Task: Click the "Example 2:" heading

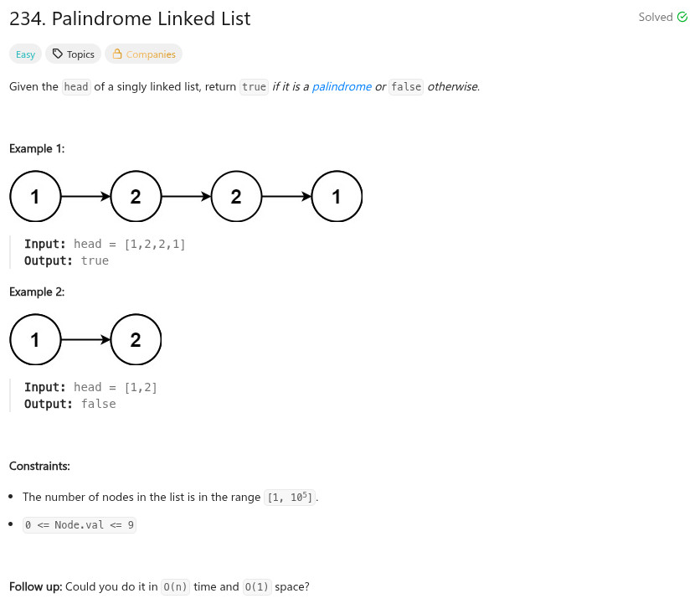Action: point(37,292)
